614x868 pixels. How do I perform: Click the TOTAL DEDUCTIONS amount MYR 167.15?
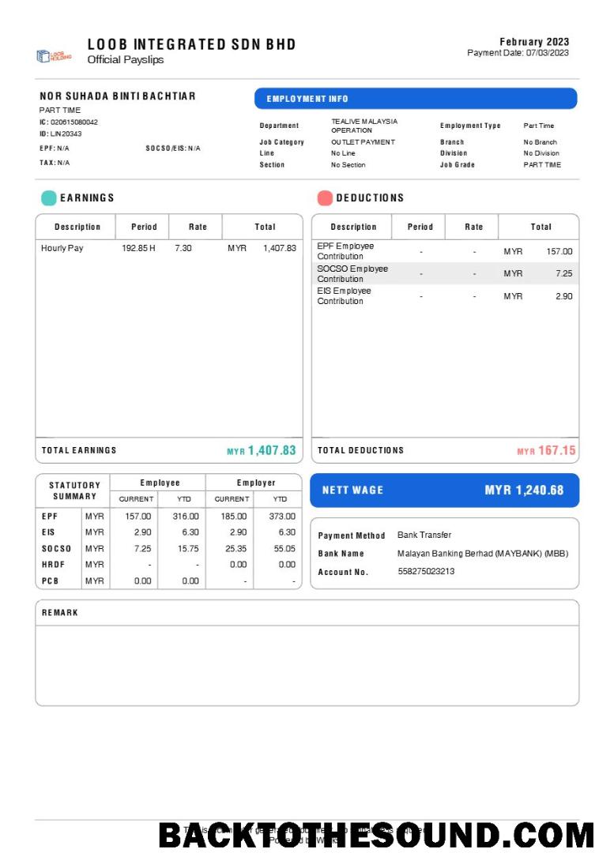546,451
